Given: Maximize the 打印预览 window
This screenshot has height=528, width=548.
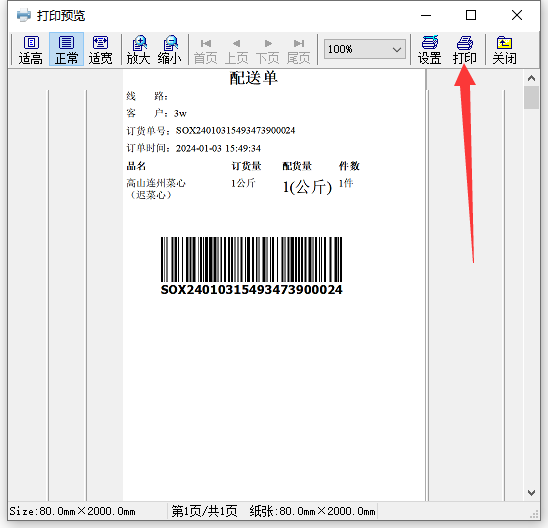Looking at the screenshot, I should pos(471,15).
